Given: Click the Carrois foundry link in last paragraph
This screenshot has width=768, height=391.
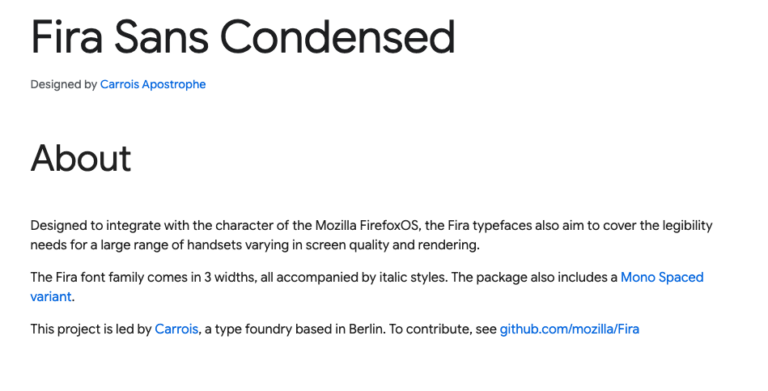Looking at the screenshot, I should pyautogui.click(x=176, y=329).
